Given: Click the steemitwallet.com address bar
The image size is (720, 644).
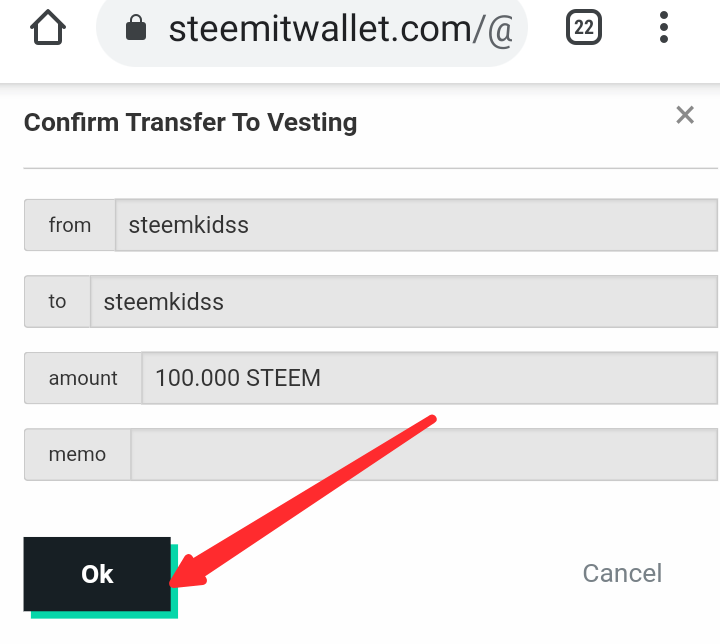Looking at the screenshot, I should click(x=312, y=28).
